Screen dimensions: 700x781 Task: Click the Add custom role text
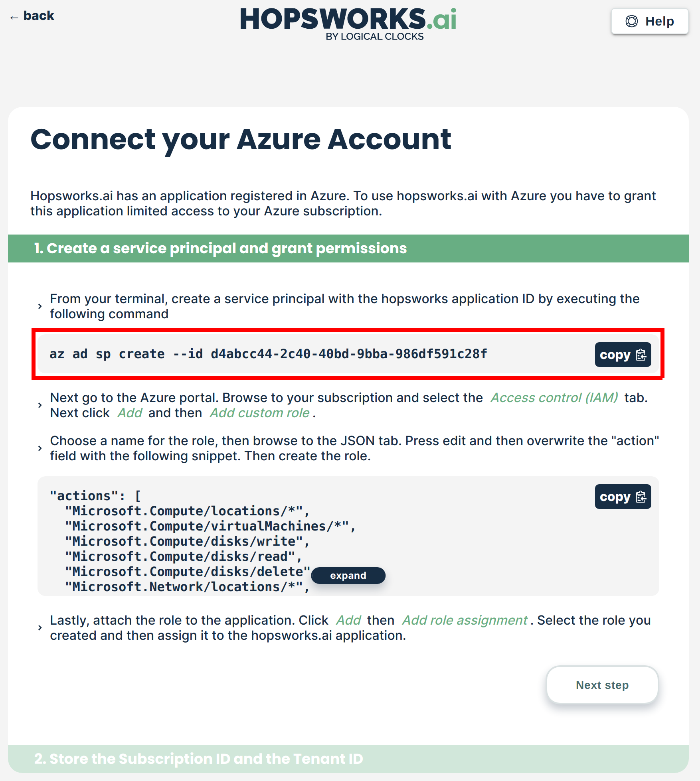pos(260,413)
